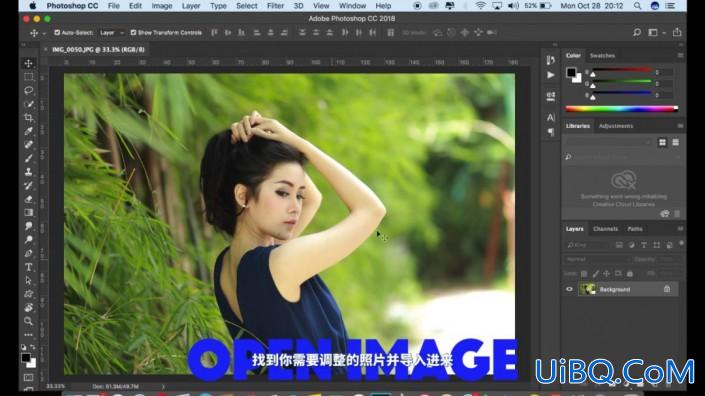
Task: Open the Filter menu
Action: point(275,6)
